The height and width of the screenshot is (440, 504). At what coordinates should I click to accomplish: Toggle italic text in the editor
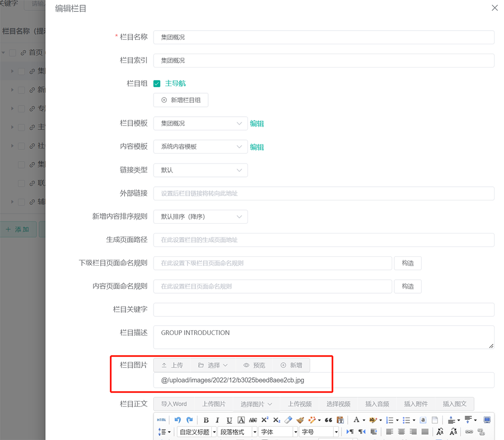pyautogui.click(x=217, y=420)
